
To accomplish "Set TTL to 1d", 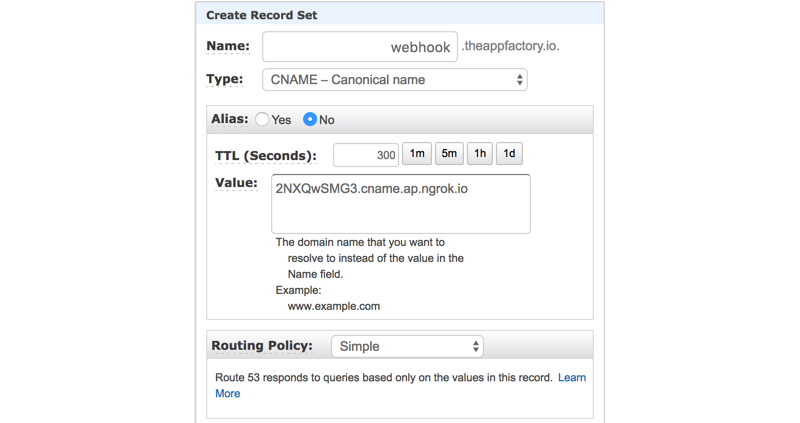I will (509, 154).
